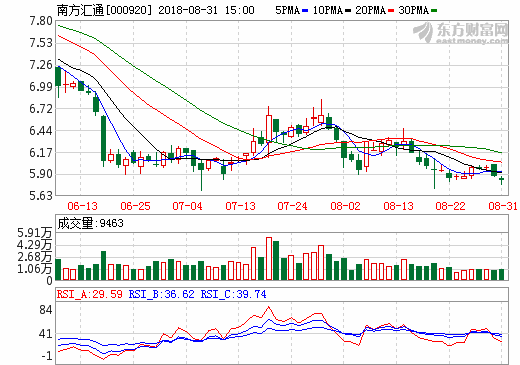520x365 pixels.
Task: Click the 4.29万 volume axis label
Action: (x=35, y=245)
